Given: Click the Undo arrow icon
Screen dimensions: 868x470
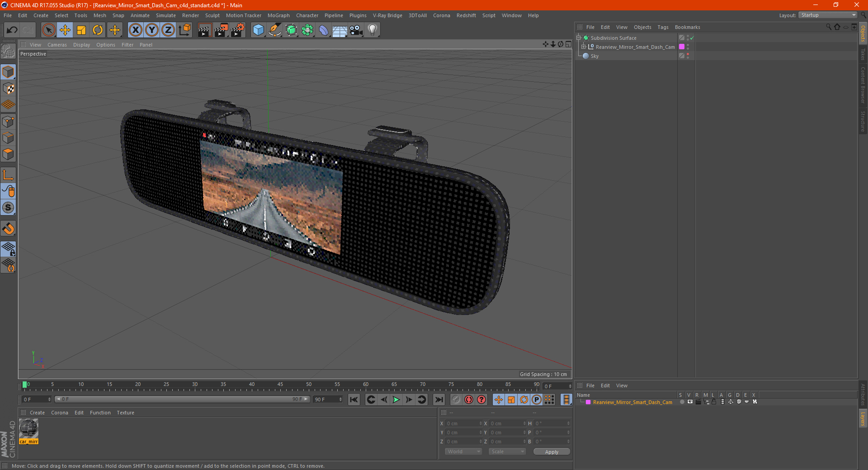Looking at the screenshot, I should click(x=12, y=30).
